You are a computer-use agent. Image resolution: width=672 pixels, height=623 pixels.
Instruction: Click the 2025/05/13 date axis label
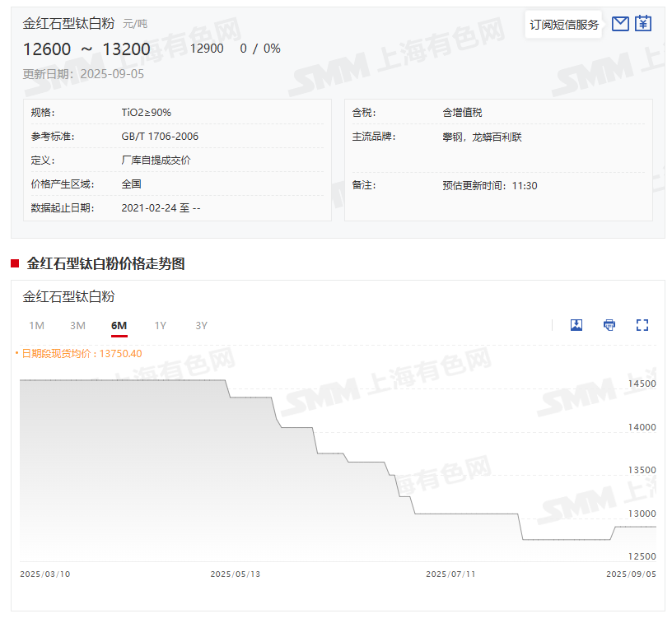tap(236, 574)
